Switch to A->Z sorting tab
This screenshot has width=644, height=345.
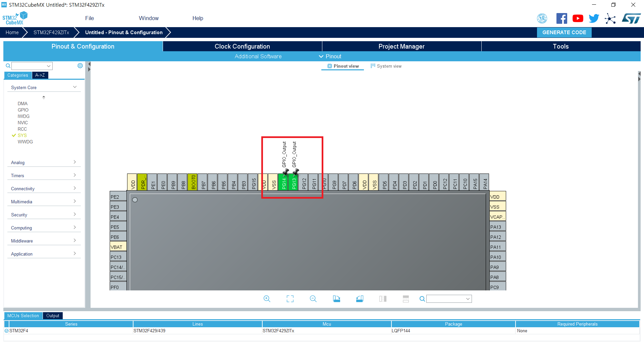pyautogui.click(x=40, y=75)
